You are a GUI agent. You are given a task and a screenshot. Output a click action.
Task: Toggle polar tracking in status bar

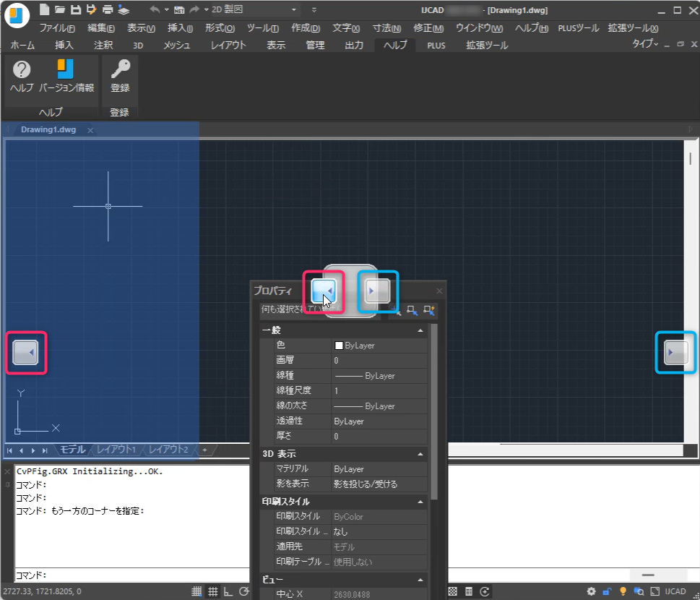(244, 591)
